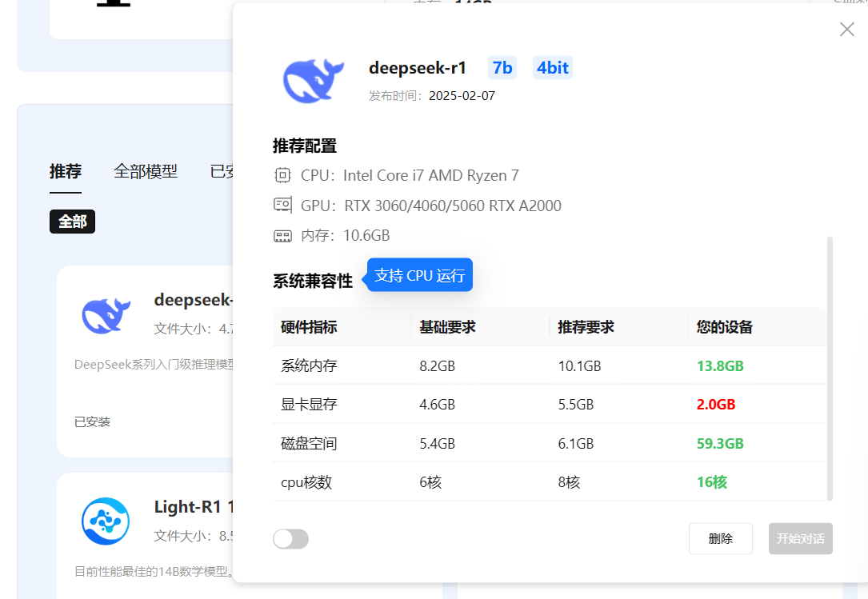Click the 系统兼容性 heading

click(x=313, y=282)
